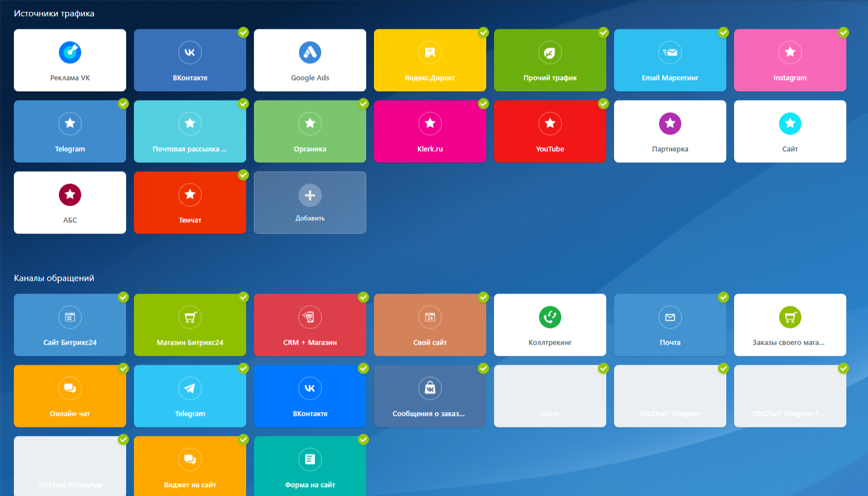Click the "CRM + Магазин" label text
Image resolution: width=868 pixels, height=496 pixels.
coord(310,343)
